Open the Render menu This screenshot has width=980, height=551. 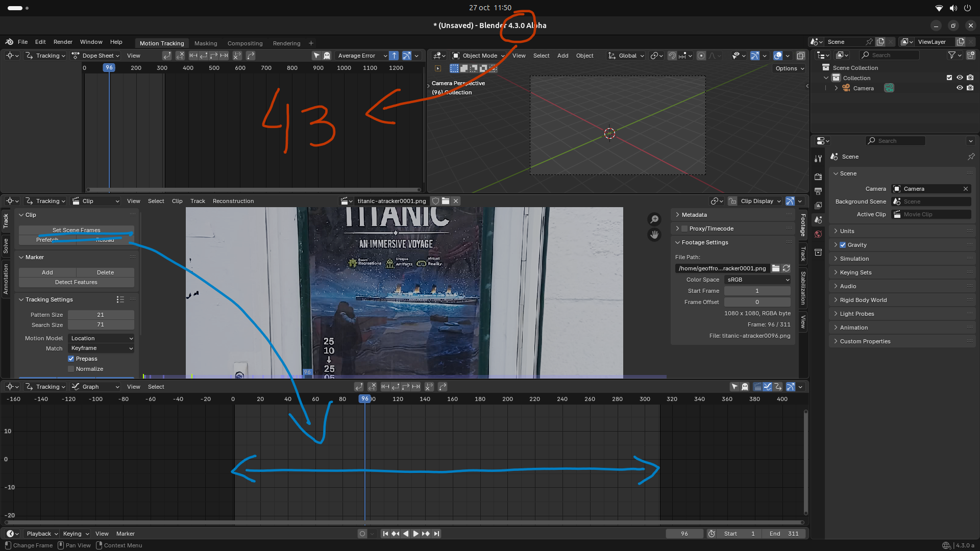point(63,42)
